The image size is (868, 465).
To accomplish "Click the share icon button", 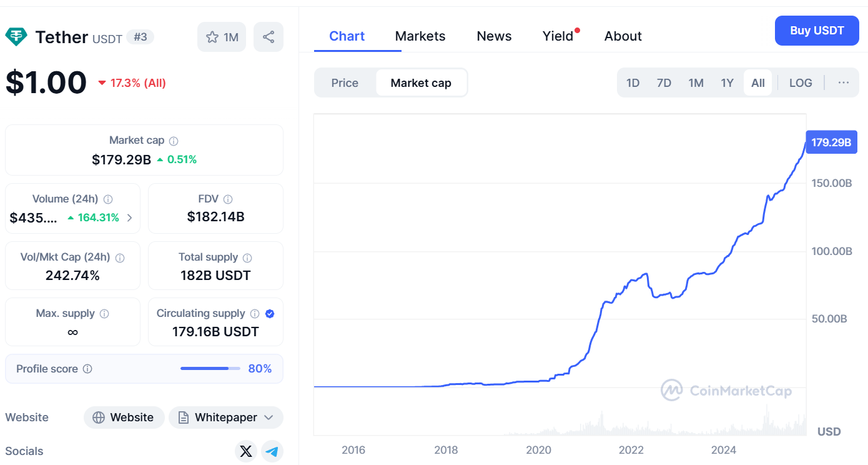I will 269,37.
